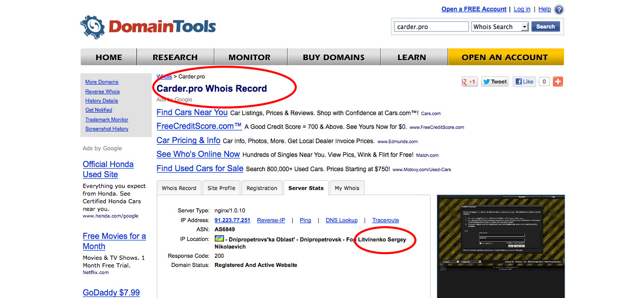Switch to the Whois Record tab

pos(179,188)
